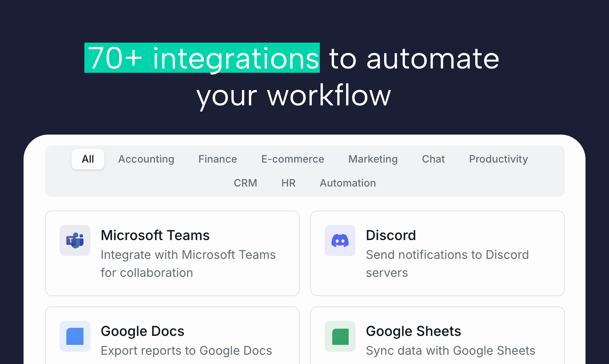
Task: Open the Google Docs card title
Action: [x=143, y=331]
